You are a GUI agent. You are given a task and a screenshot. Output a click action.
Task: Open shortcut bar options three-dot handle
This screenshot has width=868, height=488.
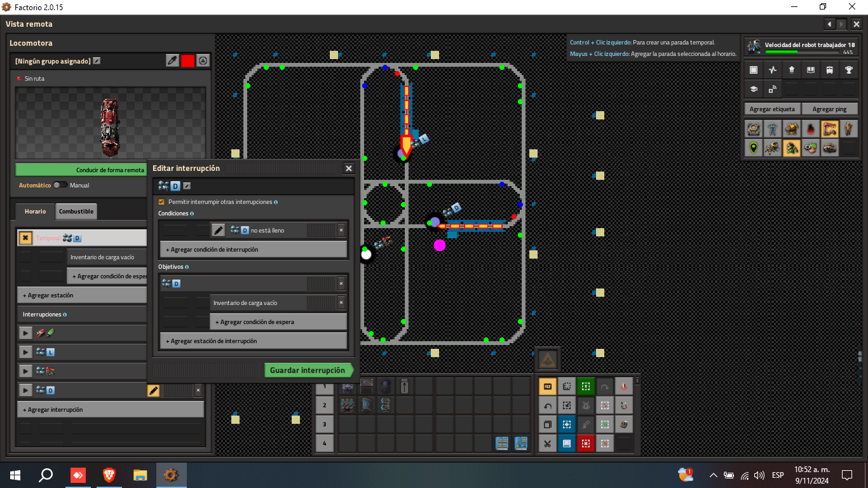637,382
